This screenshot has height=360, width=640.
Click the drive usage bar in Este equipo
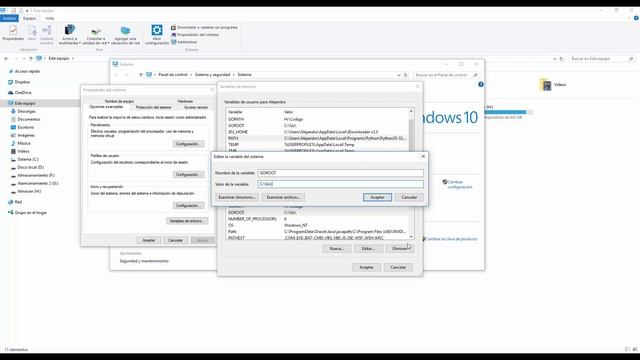(508, 112)
